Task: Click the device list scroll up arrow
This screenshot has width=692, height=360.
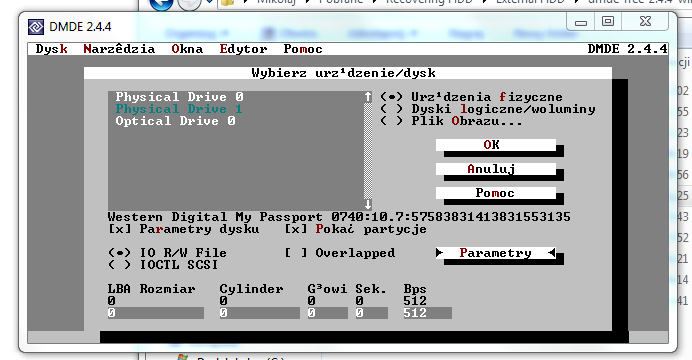Action: click(x=368, y=96)
